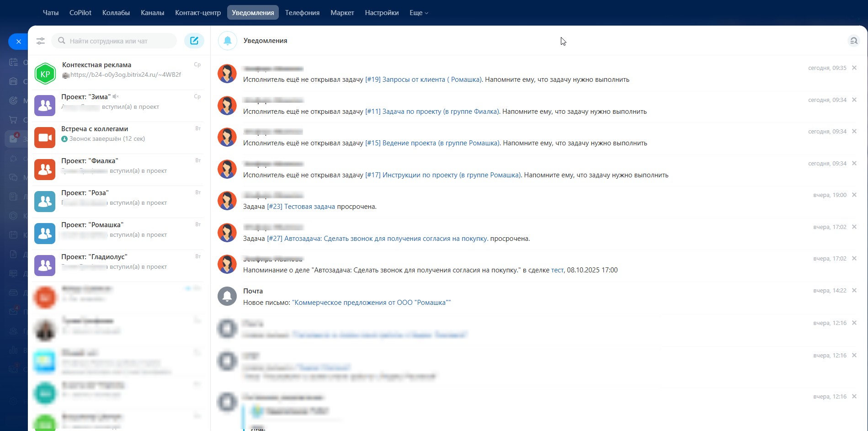The height and width of the screenshot is (431, 868).
Task: Dismiss the overdue Тестовая задача notification
Action: 854,195
